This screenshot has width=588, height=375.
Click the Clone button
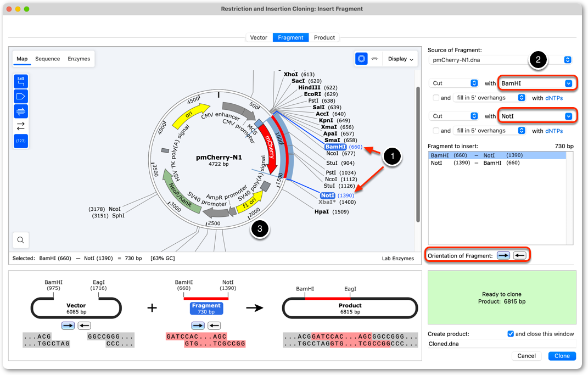pos(562,356)
